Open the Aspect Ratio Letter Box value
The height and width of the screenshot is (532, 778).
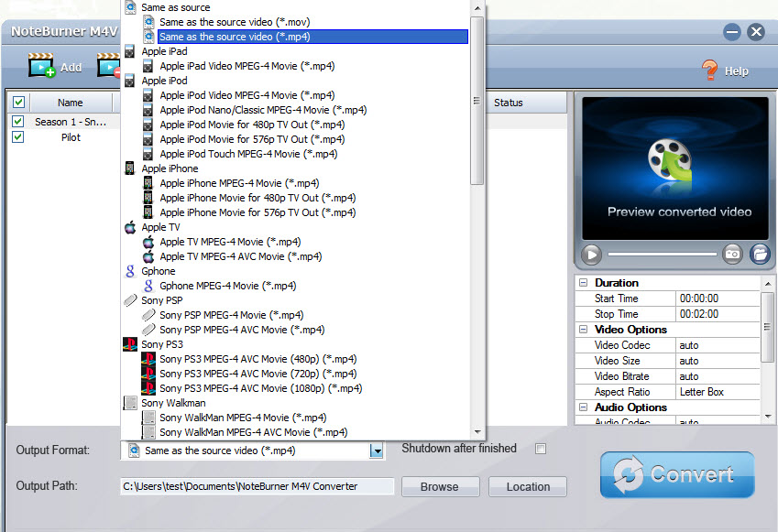coord(718,392)
